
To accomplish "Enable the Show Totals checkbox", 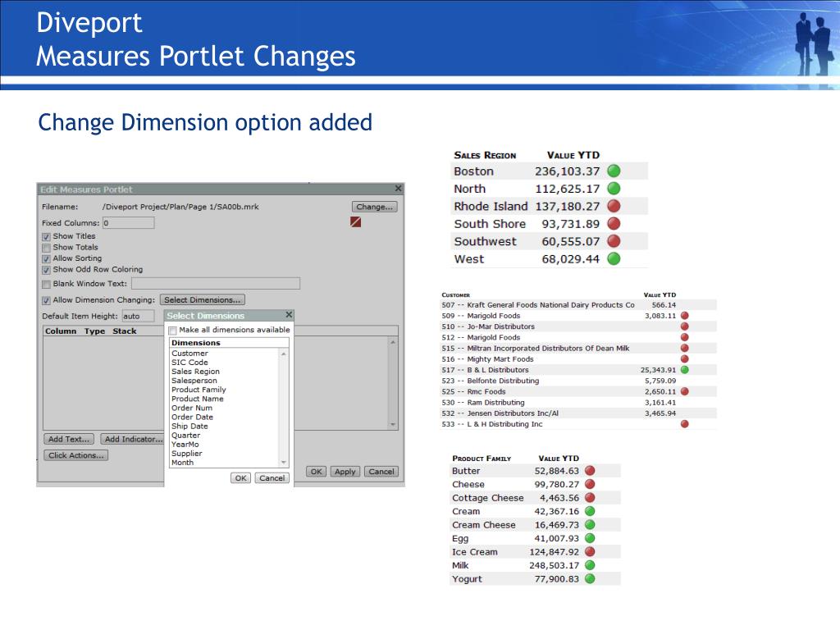I will (x=47, y=247).
